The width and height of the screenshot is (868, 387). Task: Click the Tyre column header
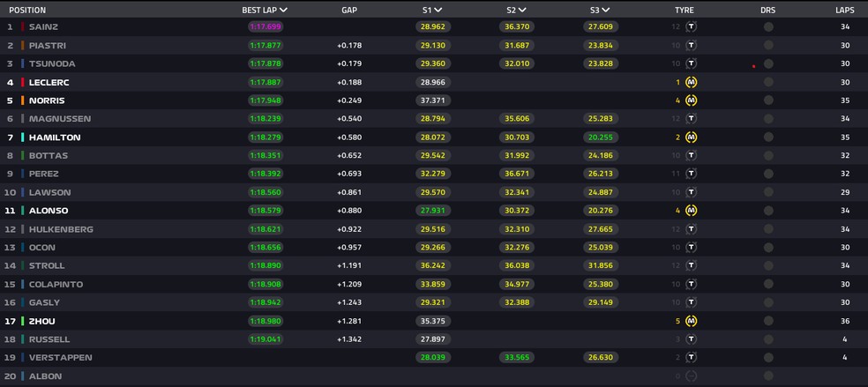[685, 10]
